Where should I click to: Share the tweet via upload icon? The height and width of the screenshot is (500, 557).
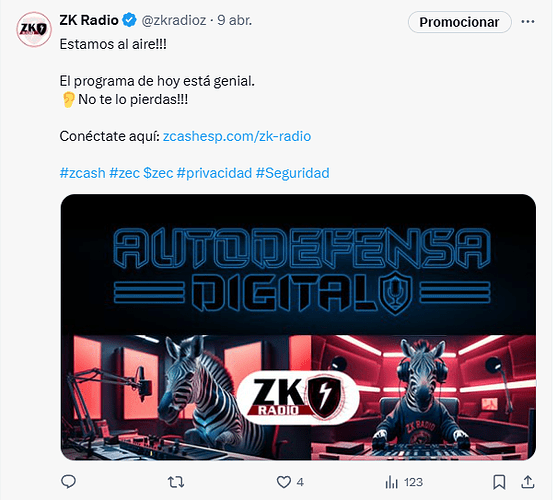point(528,482)
